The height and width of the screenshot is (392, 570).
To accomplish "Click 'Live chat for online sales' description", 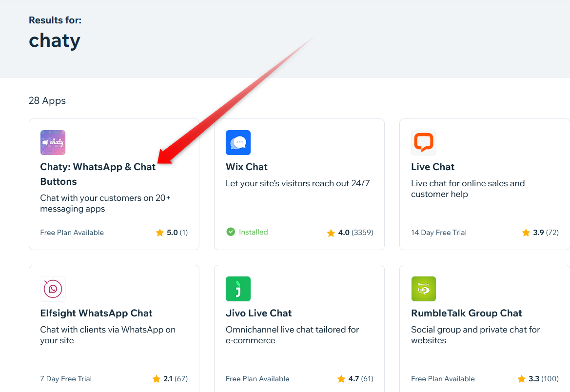I will click(x=468, y=189).
